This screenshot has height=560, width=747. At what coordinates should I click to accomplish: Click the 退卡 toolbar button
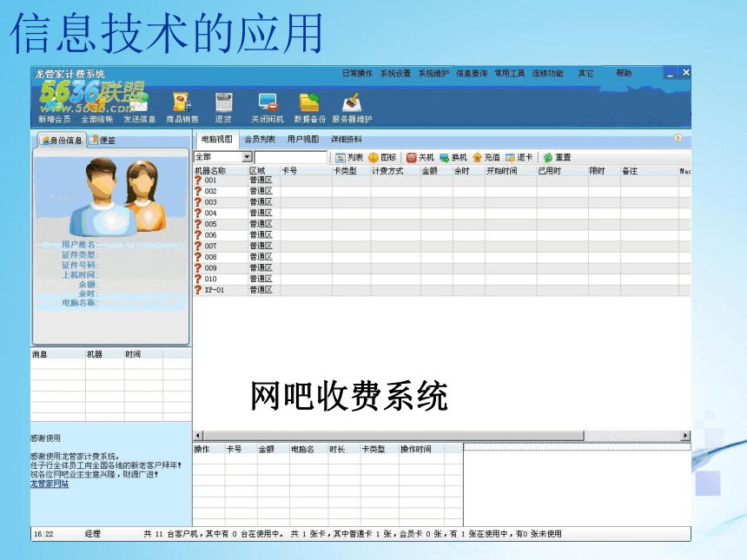pyautogui.click(x=519, y=157)
